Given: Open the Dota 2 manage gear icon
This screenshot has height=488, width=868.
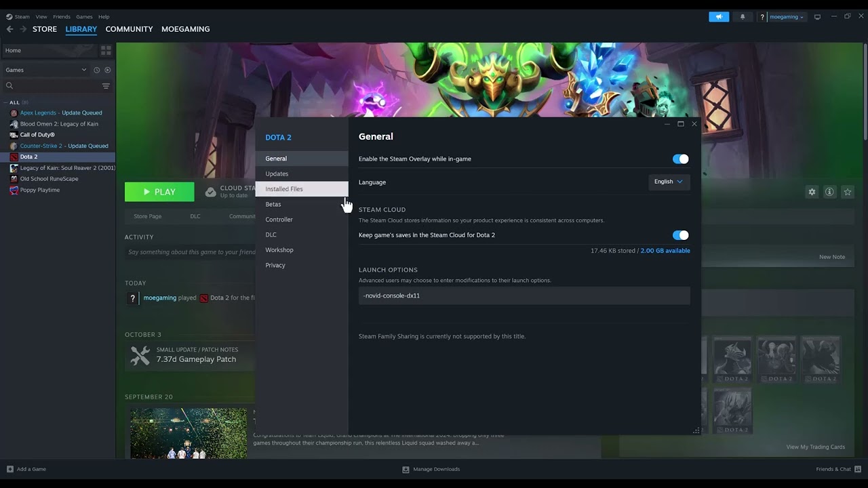Looking at the screenshot, I should pyautogui.click(x=812, y=192).
